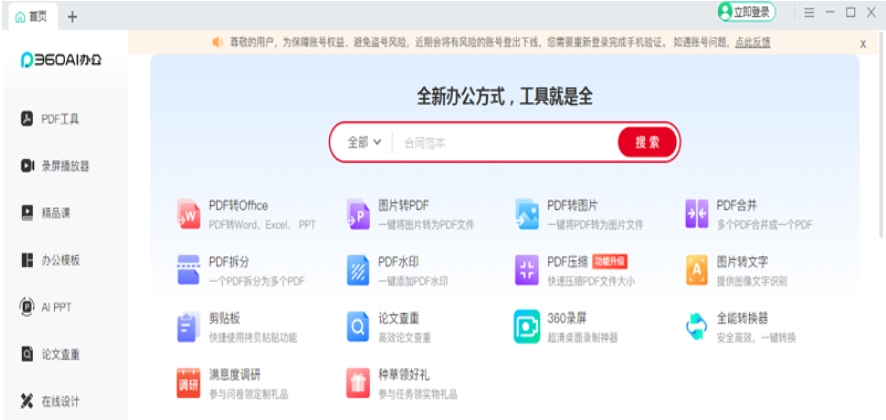Launch the 360录屏 recorder icon
The width and height of the screenshot is (886, 420).
click(x=527, y=327)
